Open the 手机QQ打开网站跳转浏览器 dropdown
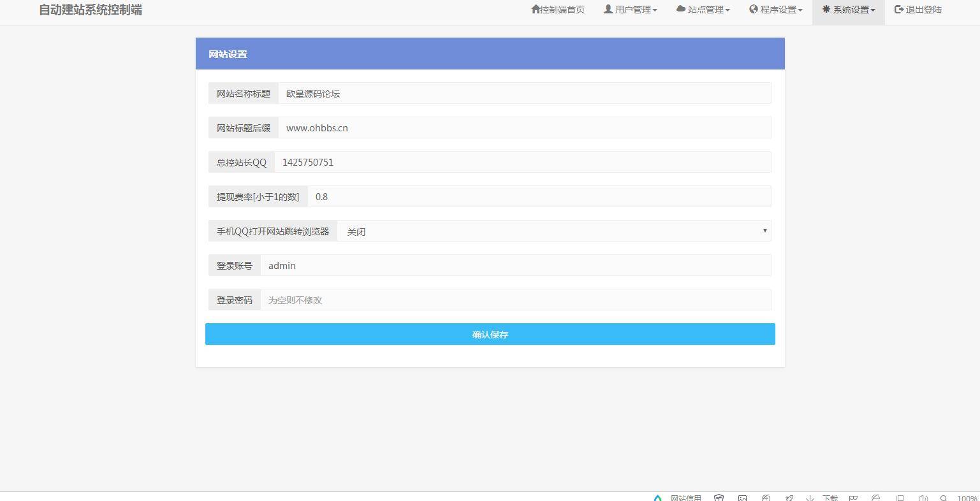Viewport: 980px width, 501px height. tap(553, 231)
